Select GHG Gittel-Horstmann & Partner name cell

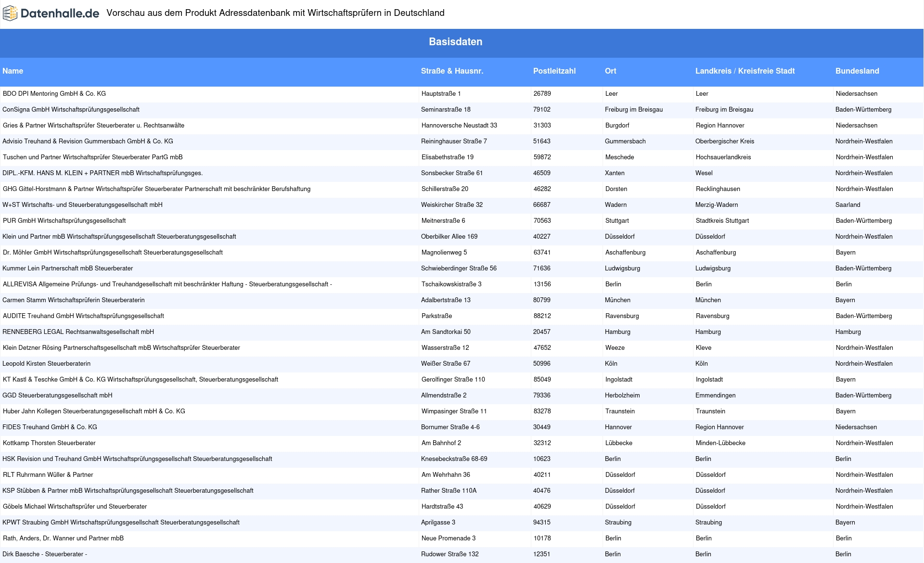[x=156, y=189]
